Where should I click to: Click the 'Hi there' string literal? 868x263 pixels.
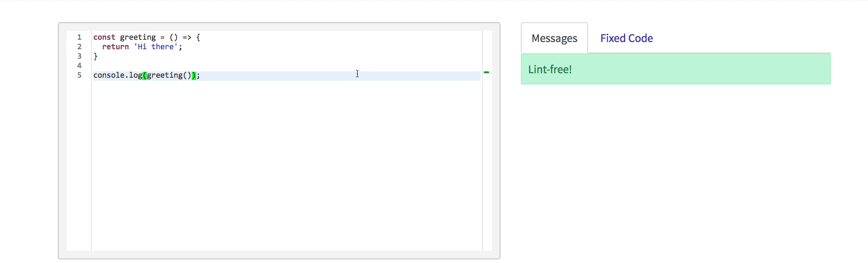pos(156,47)
